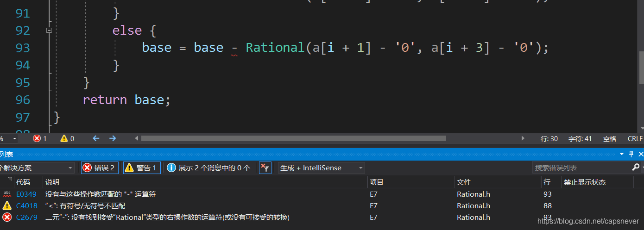Click line number 93 in the editor gutter
The height and width of the screenshot is (230, 644).
[x=23, y=48]
